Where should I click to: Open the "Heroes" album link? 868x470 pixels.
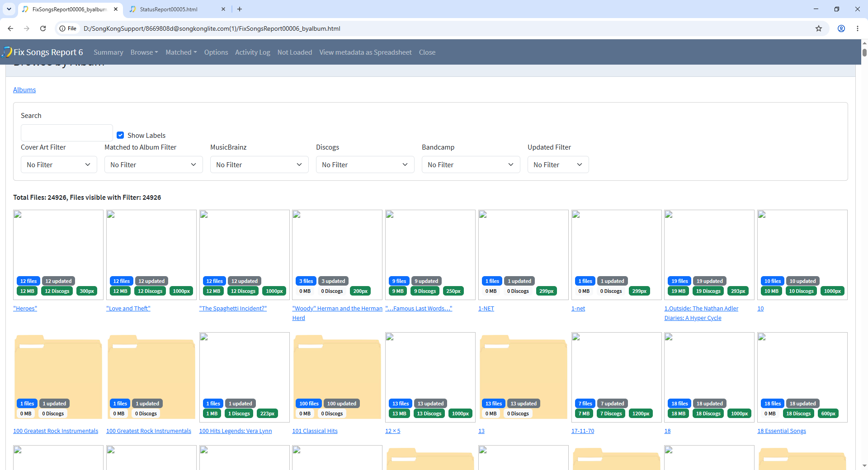(x=25, y=309)
